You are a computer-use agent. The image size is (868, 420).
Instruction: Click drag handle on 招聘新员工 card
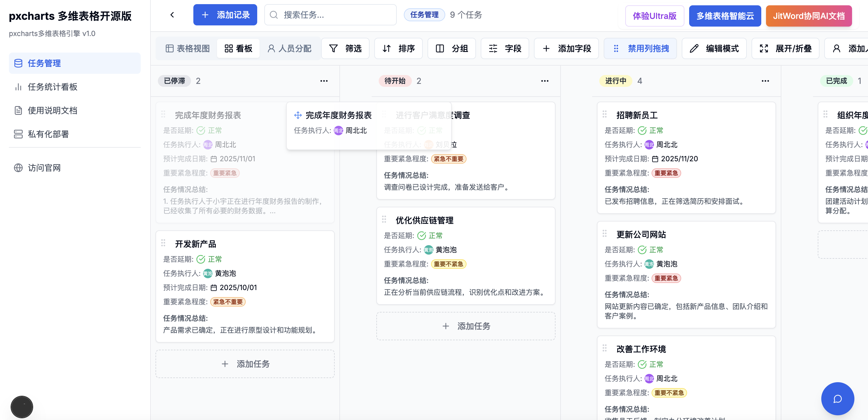click(605, 114)
